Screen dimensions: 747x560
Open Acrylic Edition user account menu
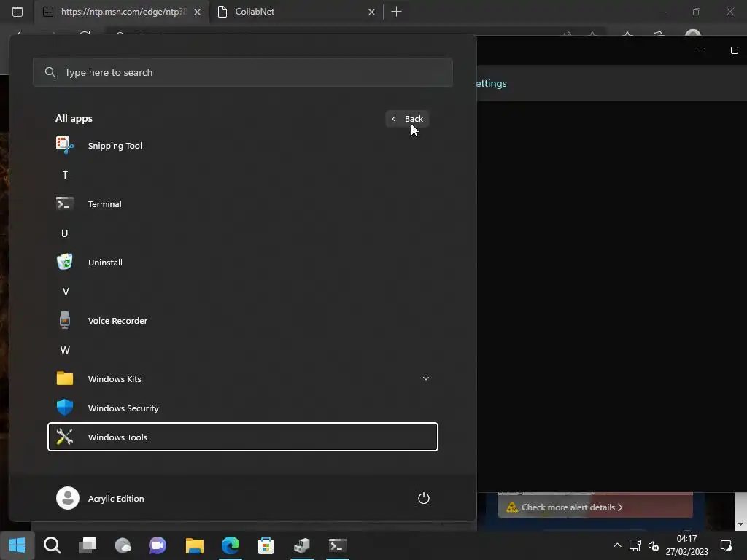point(101,498)
